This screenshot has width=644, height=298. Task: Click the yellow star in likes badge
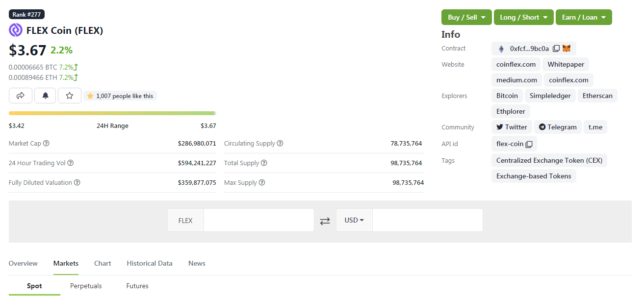pyautogui.click(x=90, y=96)
